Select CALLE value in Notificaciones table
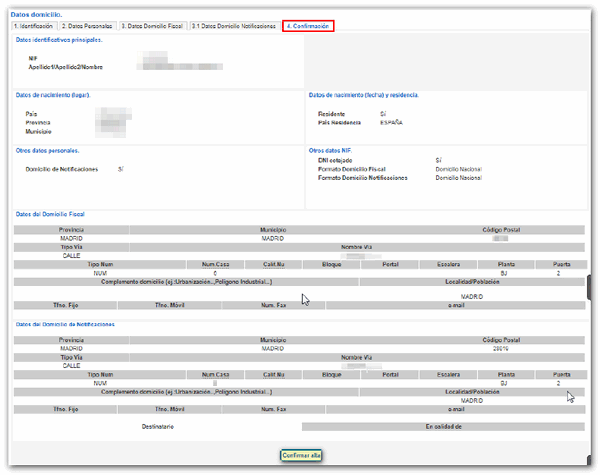 point(71,366)
